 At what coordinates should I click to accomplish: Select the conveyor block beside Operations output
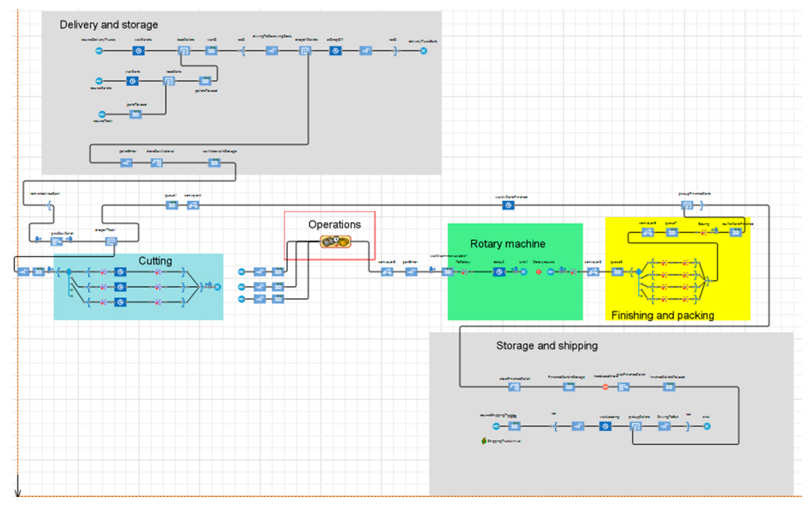387,272
